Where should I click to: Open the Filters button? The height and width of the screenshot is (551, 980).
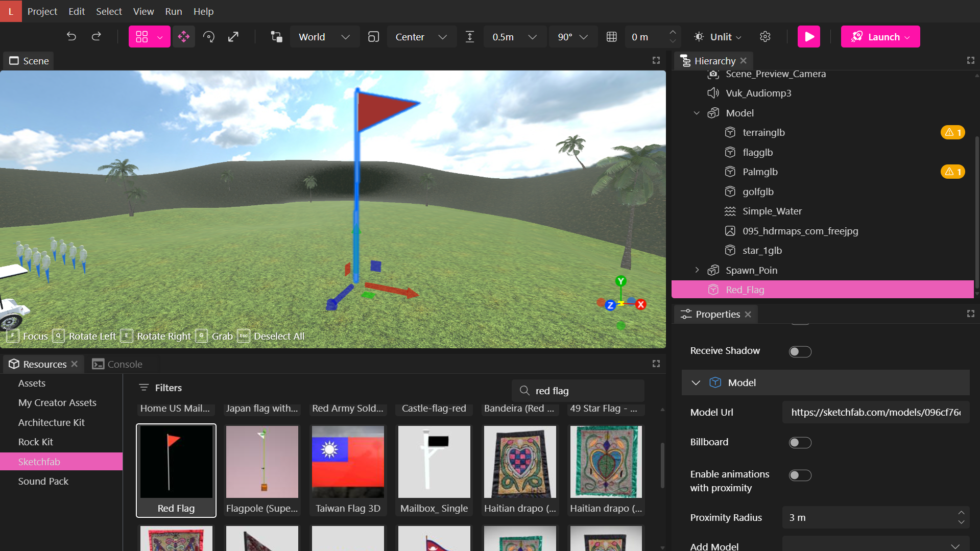coord(160,388)
